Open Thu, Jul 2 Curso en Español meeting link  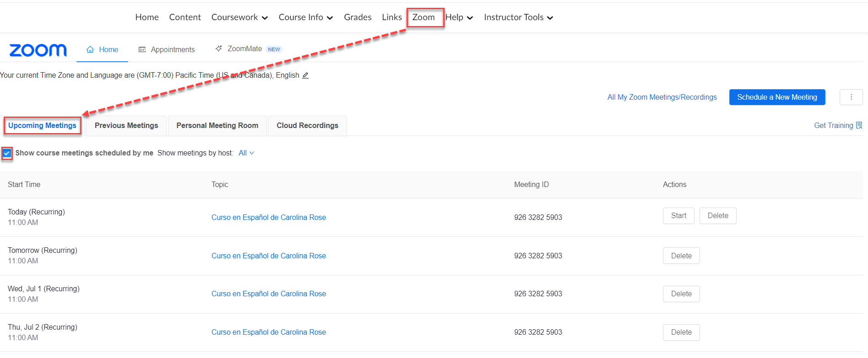click(x=269, y=332)
